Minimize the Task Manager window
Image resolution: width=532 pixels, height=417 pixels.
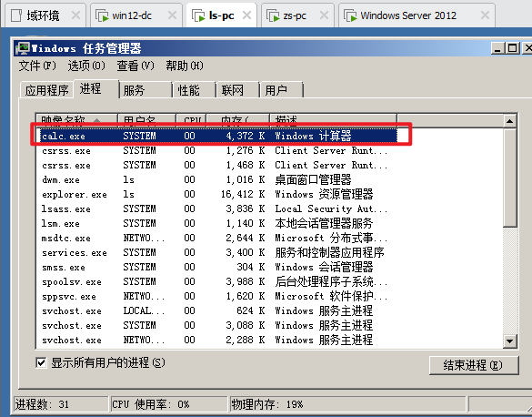click(x=497, y=48)
